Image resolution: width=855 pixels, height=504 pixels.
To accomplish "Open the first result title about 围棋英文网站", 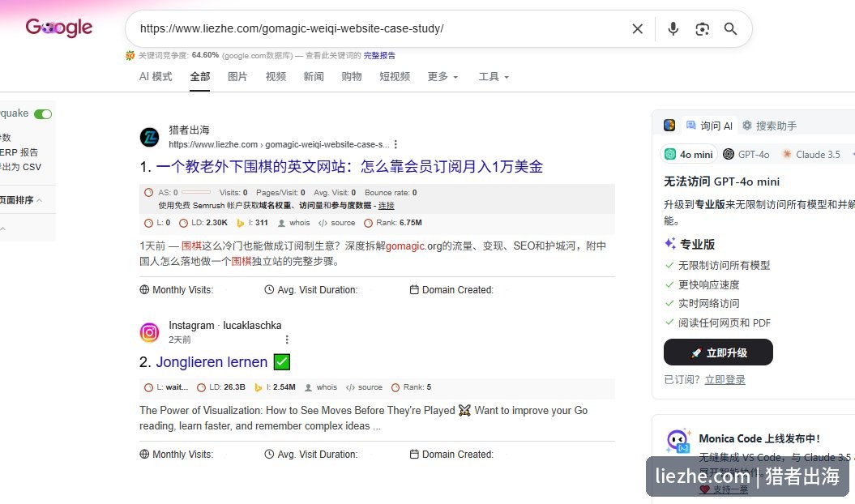I will coord(349,166).
